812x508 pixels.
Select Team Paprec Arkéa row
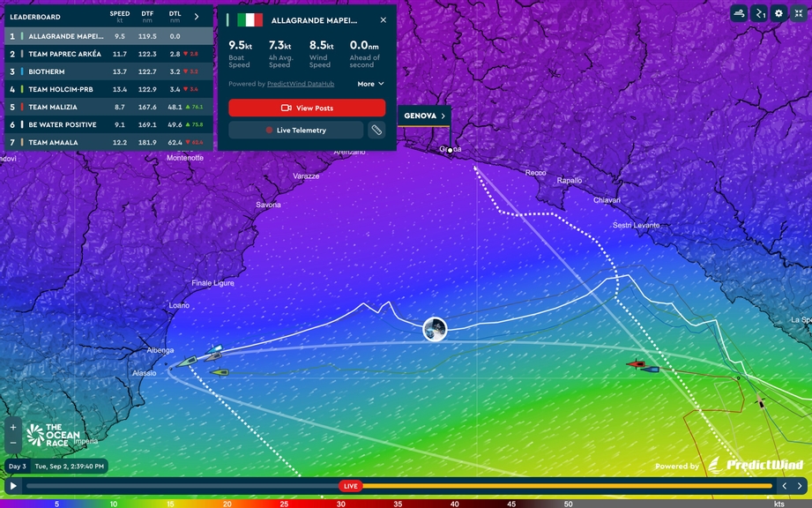108,54
